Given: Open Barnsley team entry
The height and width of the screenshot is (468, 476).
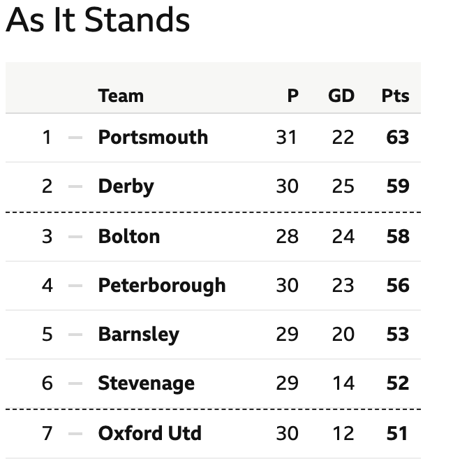Looking at the screenshot, I should [139, 335].
